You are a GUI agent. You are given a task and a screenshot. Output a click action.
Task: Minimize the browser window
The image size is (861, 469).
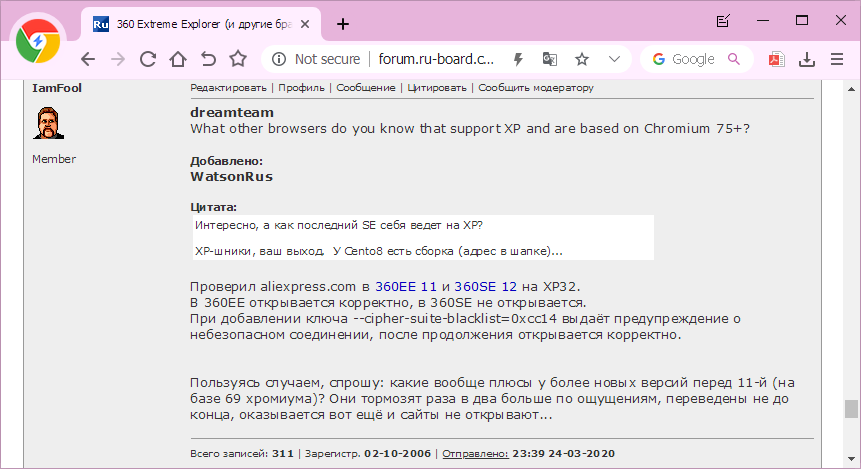tap(763, 21)
